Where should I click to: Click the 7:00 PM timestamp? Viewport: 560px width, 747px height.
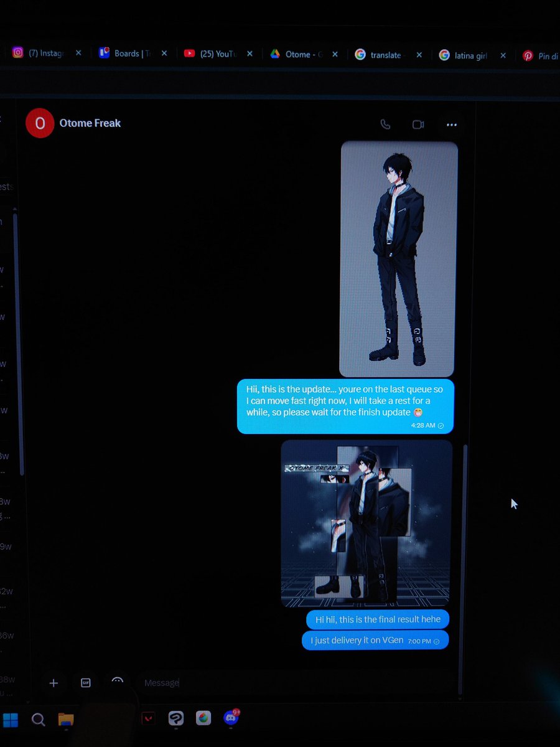[419, 641]
